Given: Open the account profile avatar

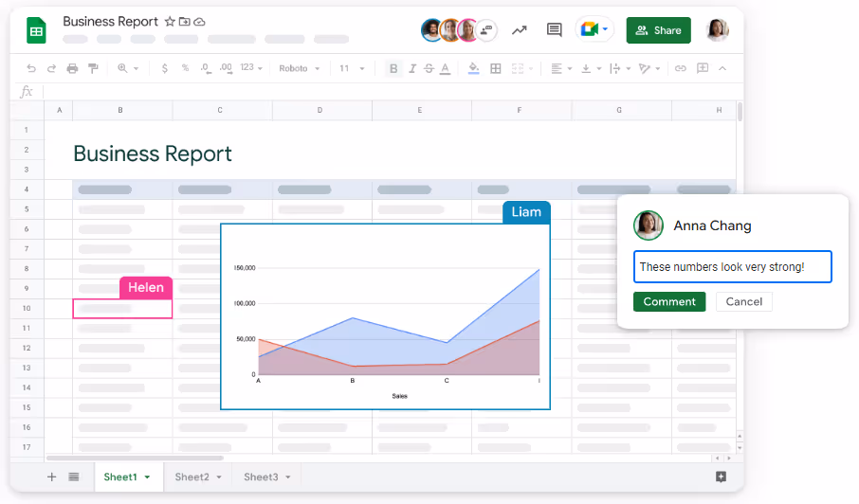Looking at the screenshot, I should [x=717, y=30].
